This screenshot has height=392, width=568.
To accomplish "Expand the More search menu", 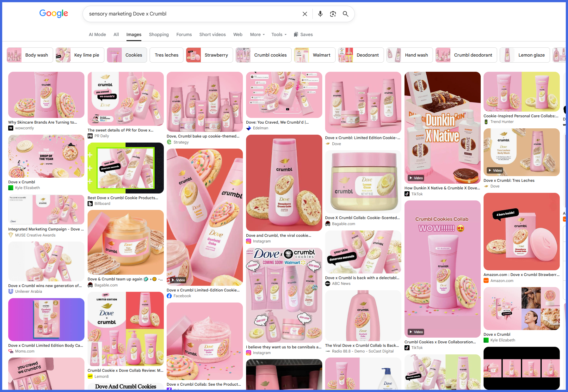I will pyautogui.click(x=257, y=34).
